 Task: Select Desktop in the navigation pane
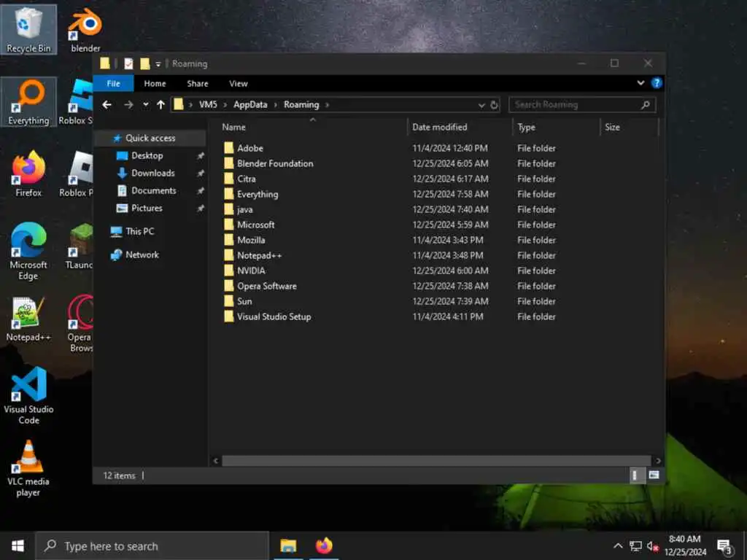tap(147, 156)
